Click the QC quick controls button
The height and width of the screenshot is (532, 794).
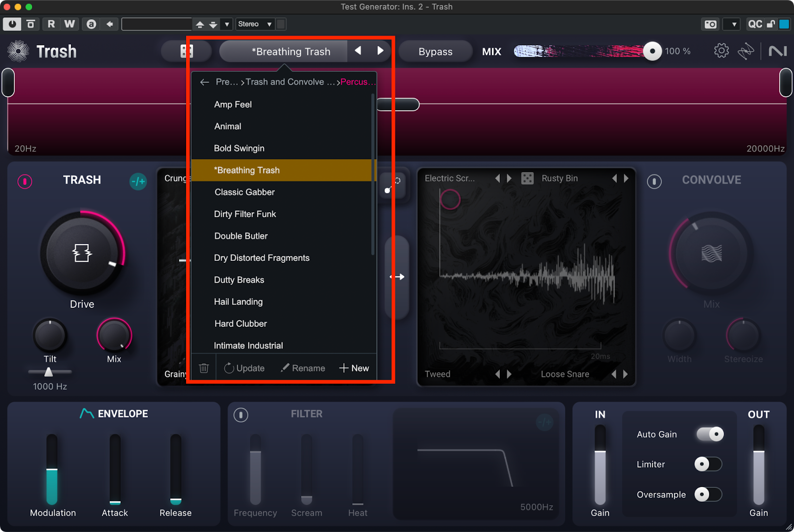(755, 24)
